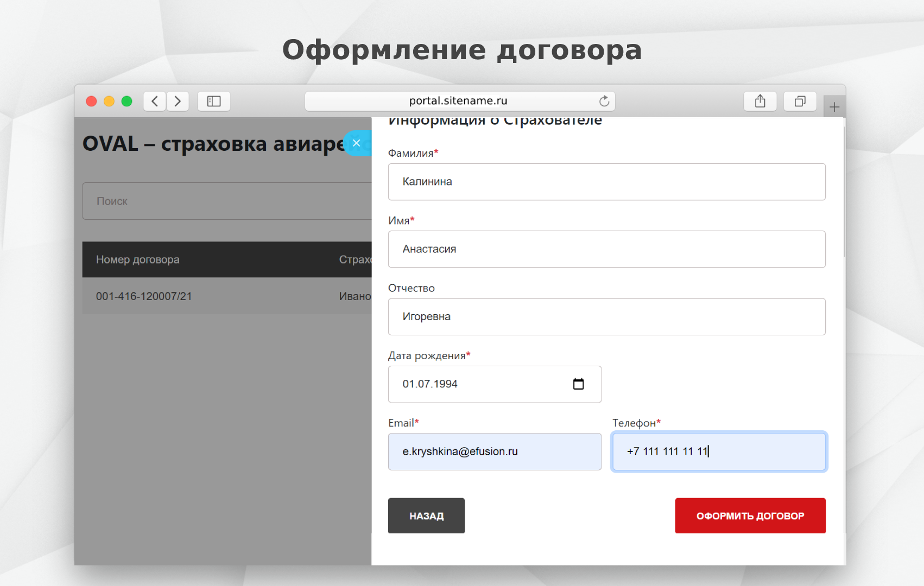The width and height of the screenshot is (924, 586).
Task: Toggle the browser sidebar icon
Action: (214, 101)
